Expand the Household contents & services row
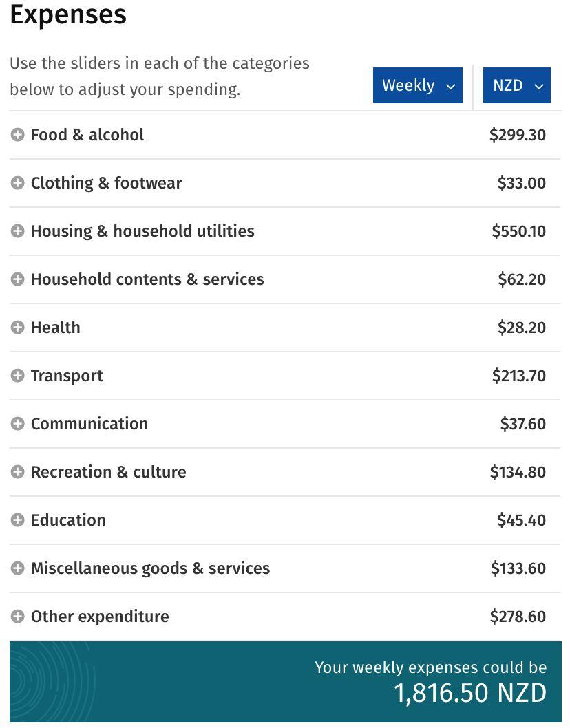570x728 pixels. click(285, 279)
